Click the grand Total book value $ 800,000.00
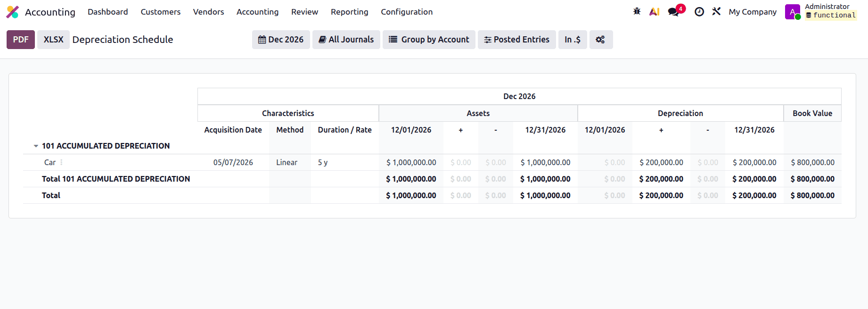The image size is (868, 309). (x=813, y=195)
